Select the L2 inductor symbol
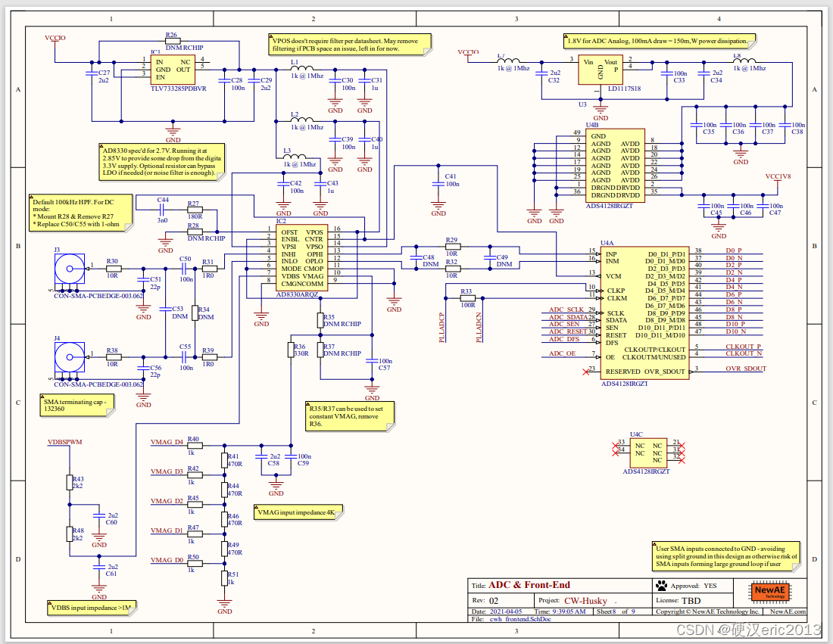 [301, 119]
